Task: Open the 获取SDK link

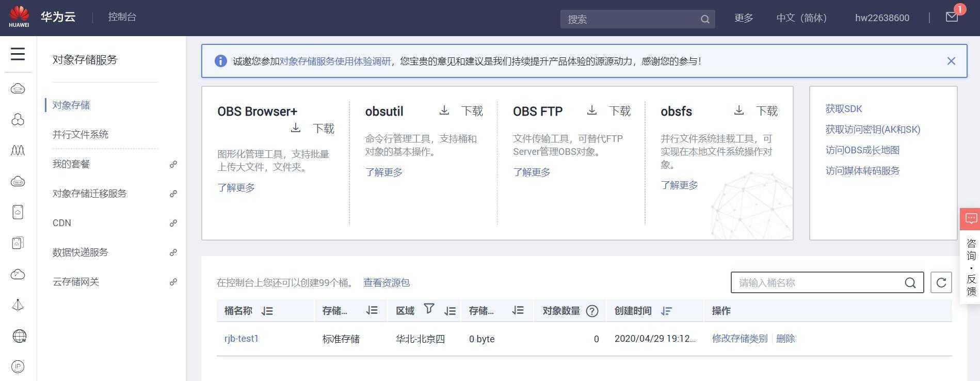Action: 844,109
